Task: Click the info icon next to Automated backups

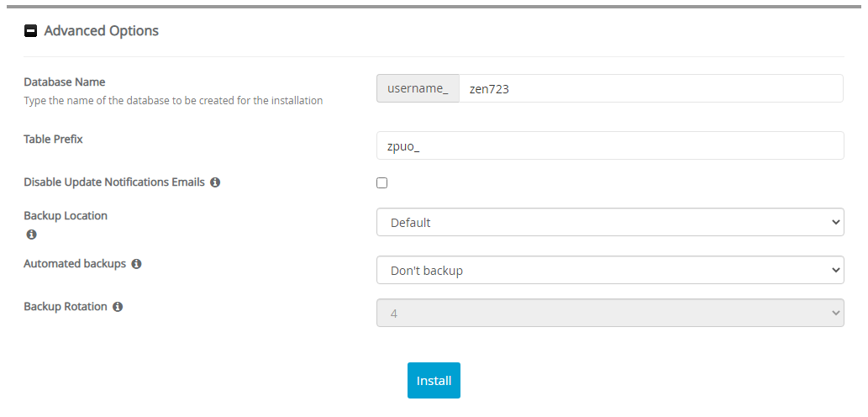Action: (136, 264)
